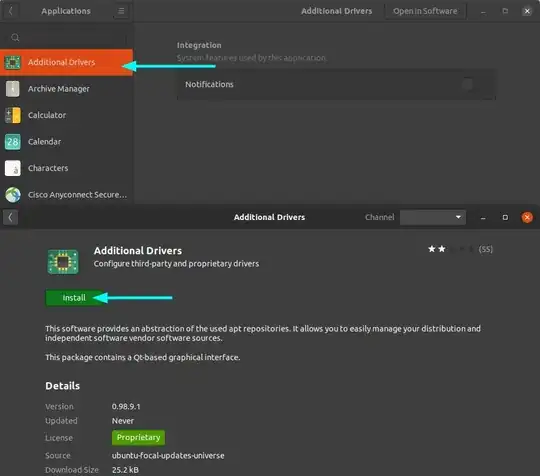This screenshot has height=476, width=540.
Task: Click the Proprietary license badge
Action: (138, 437)
